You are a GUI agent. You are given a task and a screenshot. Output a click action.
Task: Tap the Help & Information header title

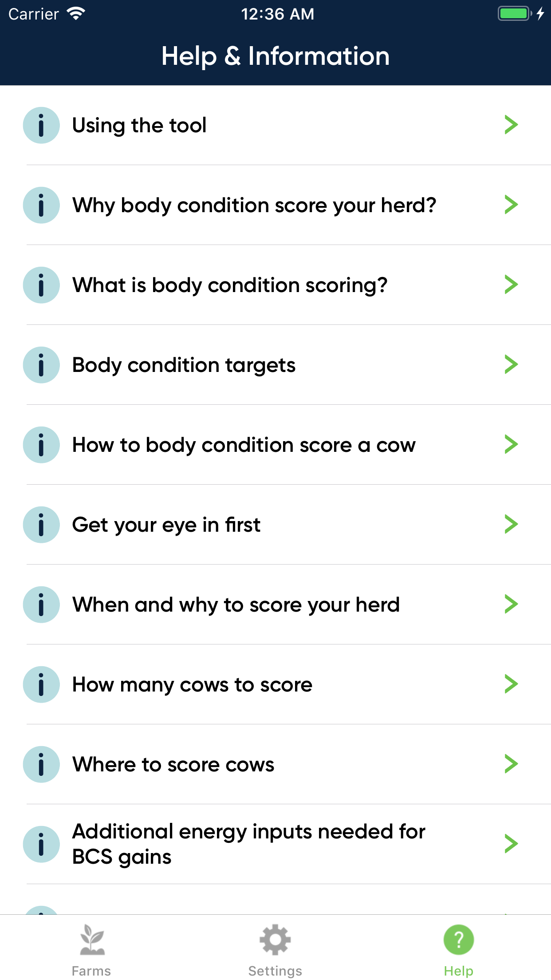275,56
